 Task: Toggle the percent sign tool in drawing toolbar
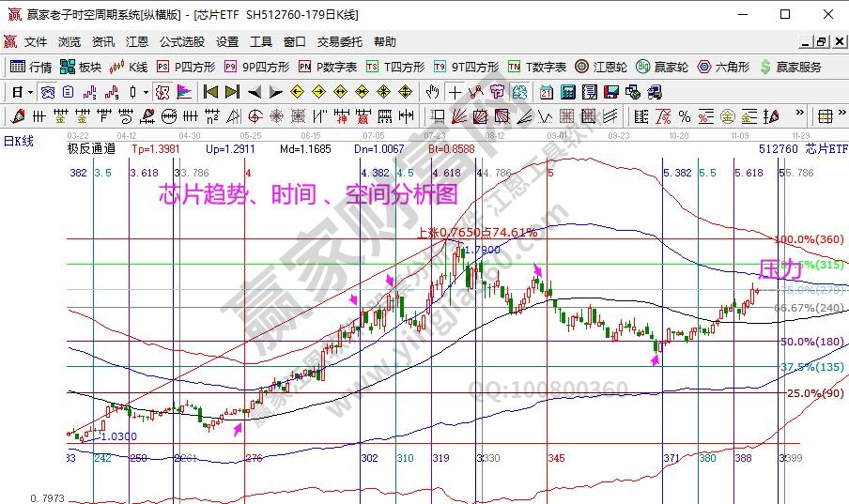(685, 116)
